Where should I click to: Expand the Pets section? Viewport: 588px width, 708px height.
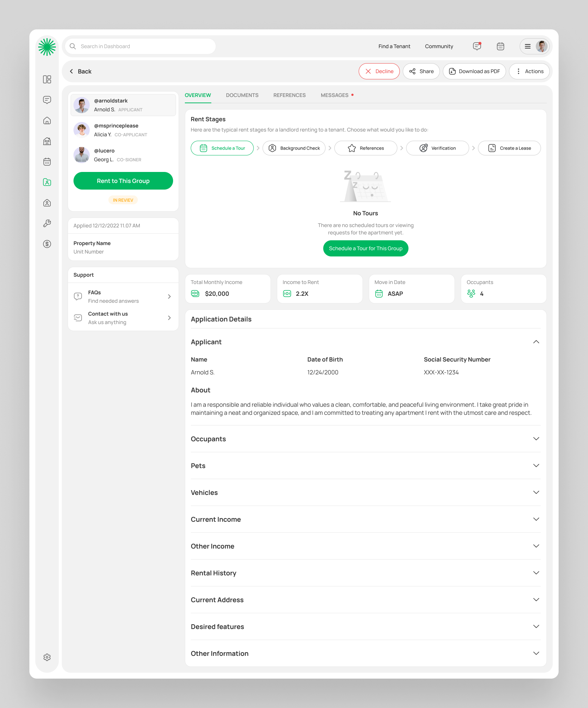point(536,465)
